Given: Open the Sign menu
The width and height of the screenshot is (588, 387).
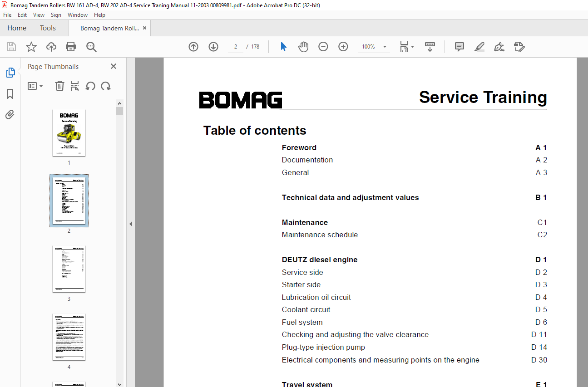Looking at the screenshot, I should pos(56,15).
